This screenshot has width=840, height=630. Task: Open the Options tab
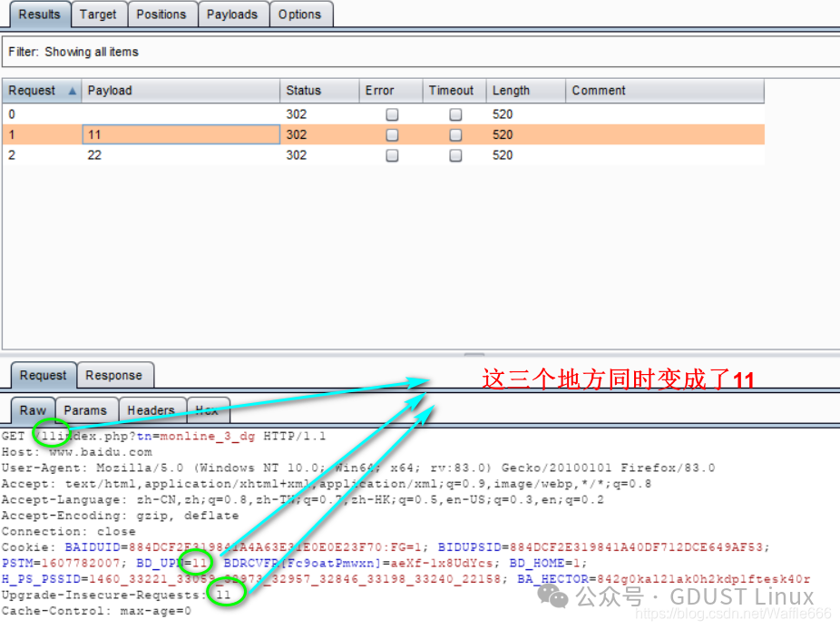(301, 14)
